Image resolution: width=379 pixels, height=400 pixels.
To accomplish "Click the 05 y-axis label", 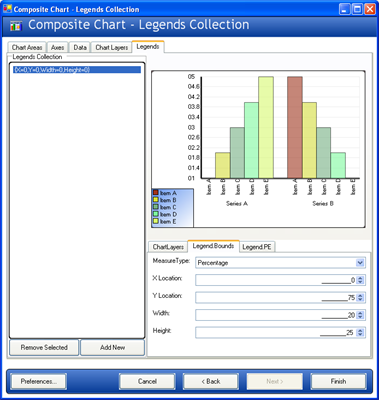I will point(191,77).
